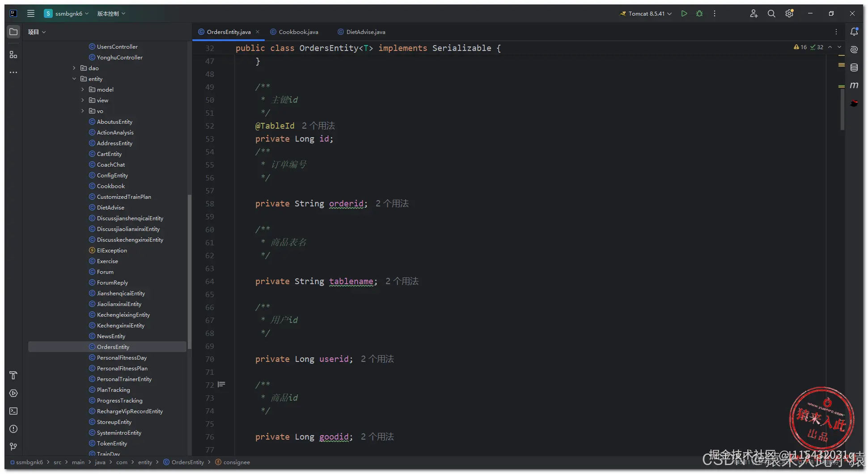Collapse the entity folder

point(74,79)
